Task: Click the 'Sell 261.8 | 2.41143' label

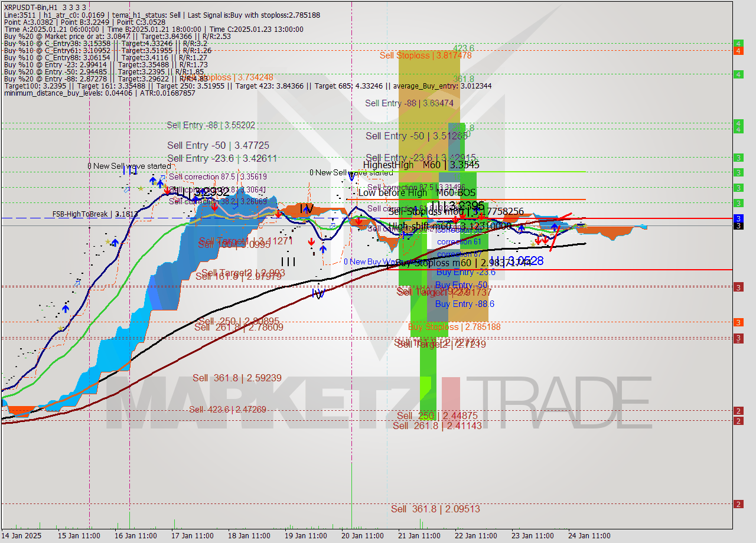Action: tap(437, 426)
